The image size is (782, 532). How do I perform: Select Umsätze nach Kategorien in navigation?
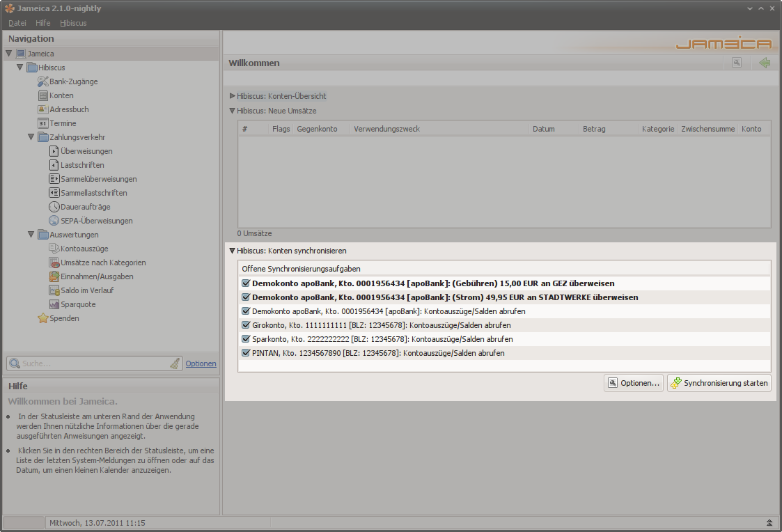coord(103,263)
